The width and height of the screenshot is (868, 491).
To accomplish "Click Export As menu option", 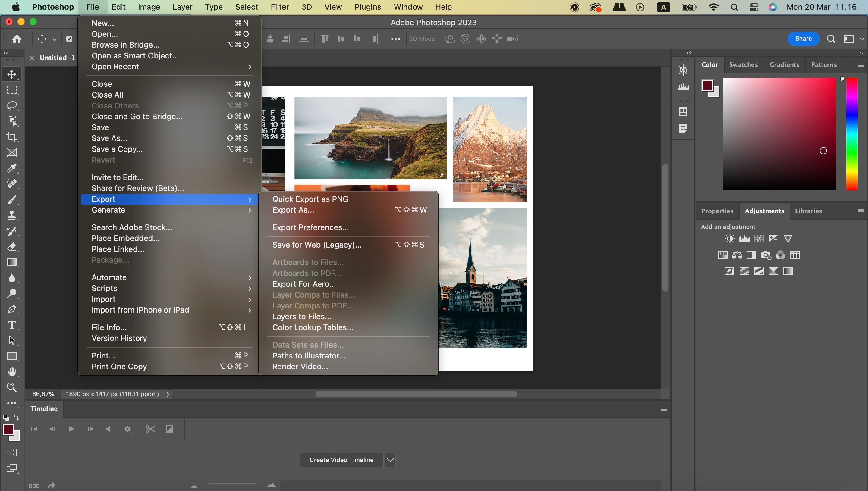I will (x=293, y=210).
